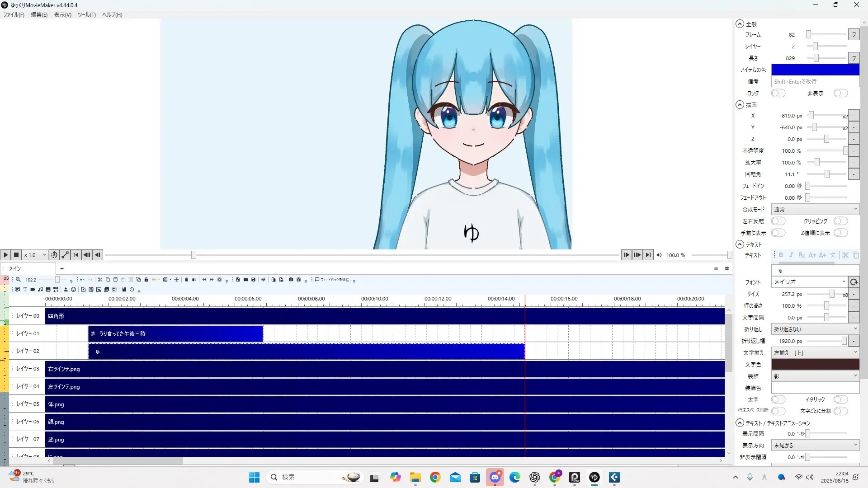This screenshot has width=868, height=488.
Task: Click the save project floppy icon
Action: click(x=253, y=280)
